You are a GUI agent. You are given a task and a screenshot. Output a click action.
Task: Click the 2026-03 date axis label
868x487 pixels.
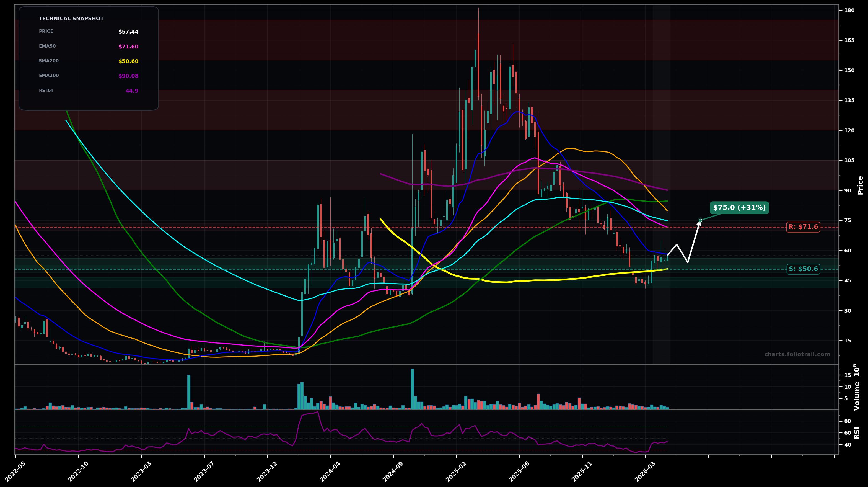[x=645, y=471]
